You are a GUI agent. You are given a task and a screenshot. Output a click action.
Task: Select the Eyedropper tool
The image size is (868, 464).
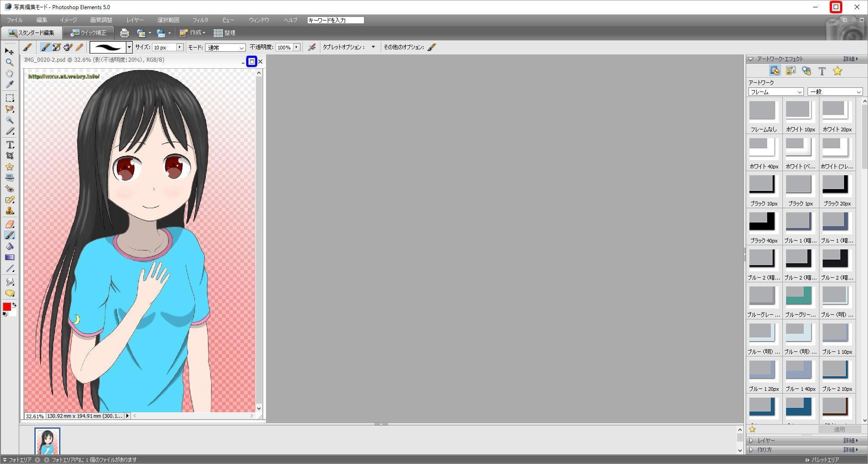(9, 84)
